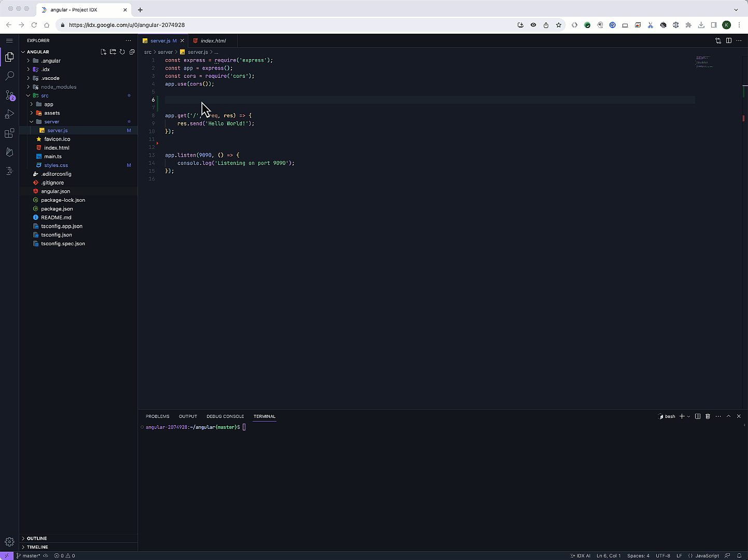Open errors and warnings count in status bar

pyautogui.click(x=65, y=556)
